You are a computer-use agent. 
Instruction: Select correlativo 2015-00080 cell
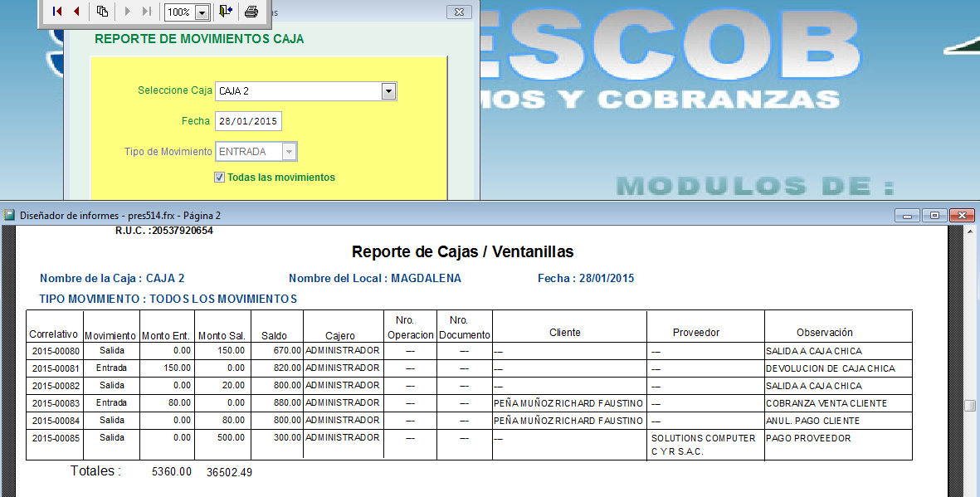tap(56, 351)
